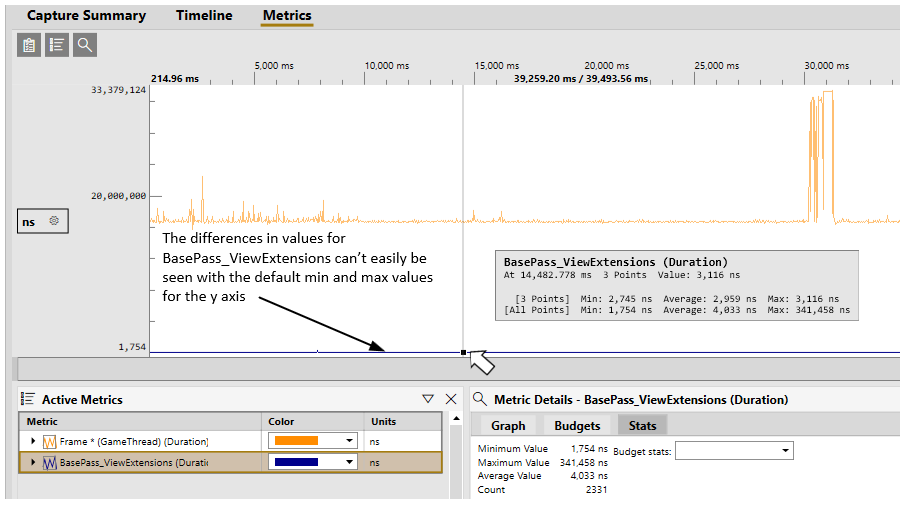Click the Active Metrics scrollbar up arrow

coord(457,418)
